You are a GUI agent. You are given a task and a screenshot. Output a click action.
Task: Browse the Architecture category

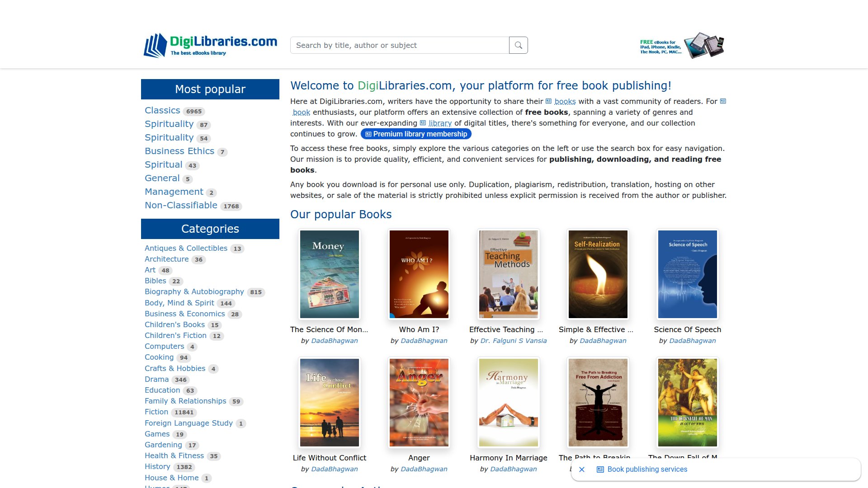(167, 259)
